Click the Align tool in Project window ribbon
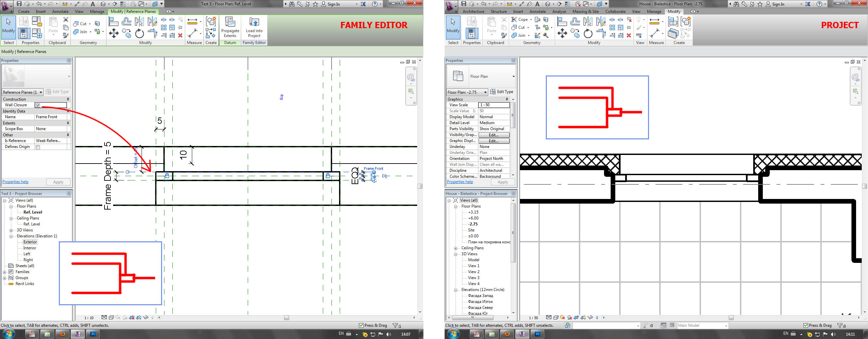 tap(562, 22)
